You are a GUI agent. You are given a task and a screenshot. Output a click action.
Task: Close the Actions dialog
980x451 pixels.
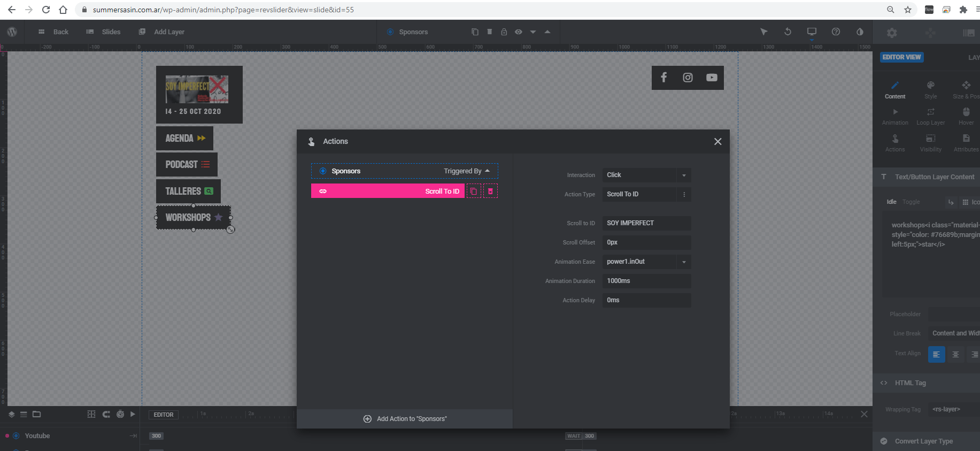click(x=718, y=141)
